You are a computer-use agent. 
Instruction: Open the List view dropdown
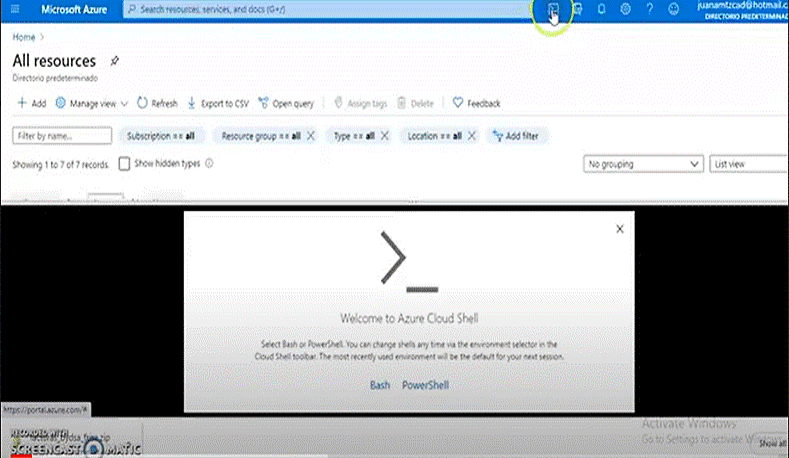tap(749, 164)
